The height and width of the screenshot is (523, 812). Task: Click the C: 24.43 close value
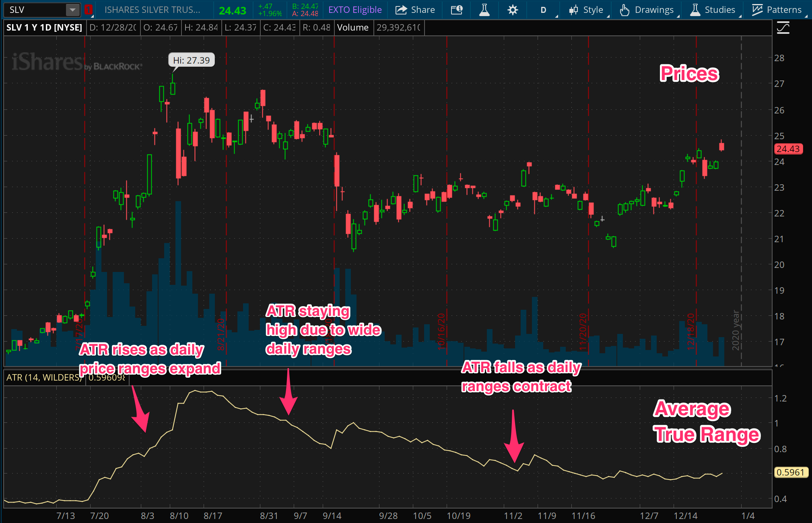(279, 27)
